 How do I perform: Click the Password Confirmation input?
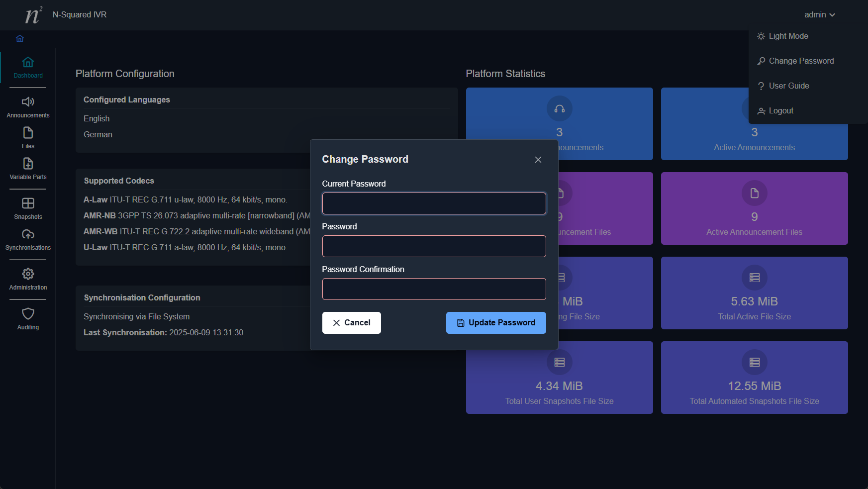(x=434, y=289)
